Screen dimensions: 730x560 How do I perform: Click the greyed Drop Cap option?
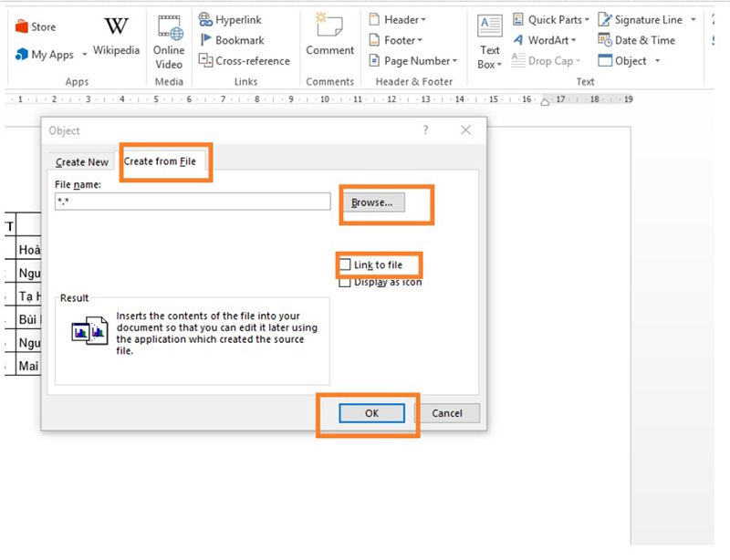546,60
